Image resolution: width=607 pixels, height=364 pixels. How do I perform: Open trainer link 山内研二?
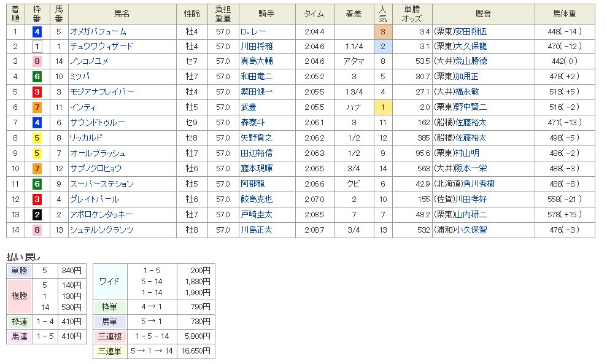click(x=471, y=214)
